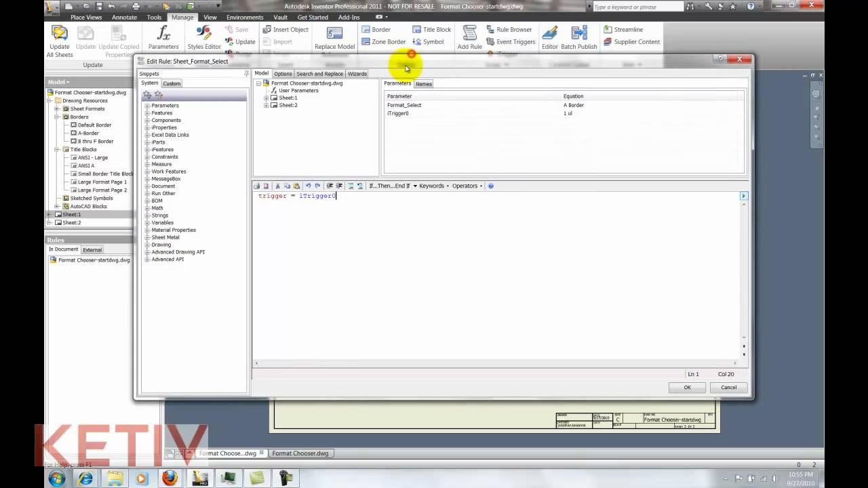Click the Undo arrow in rule editor toolbar
This screenshot has height=488, width=868.
tap(308, 186)
